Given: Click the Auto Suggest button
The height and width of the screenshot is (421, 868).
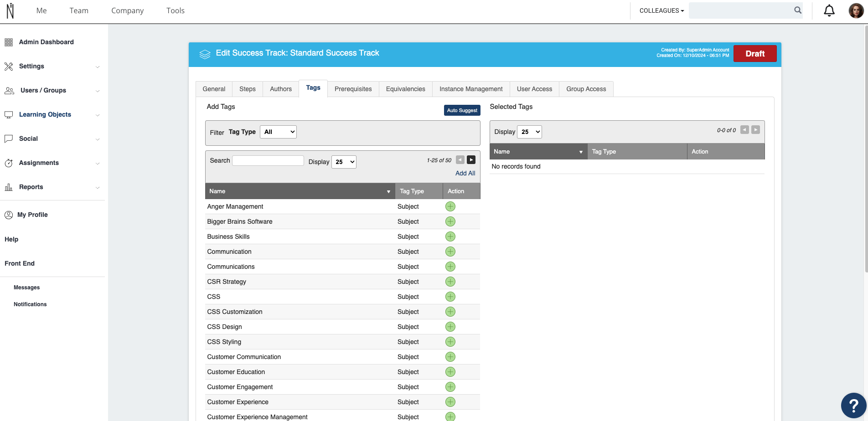Looking at the screenshot, I should tap(462, 110).
